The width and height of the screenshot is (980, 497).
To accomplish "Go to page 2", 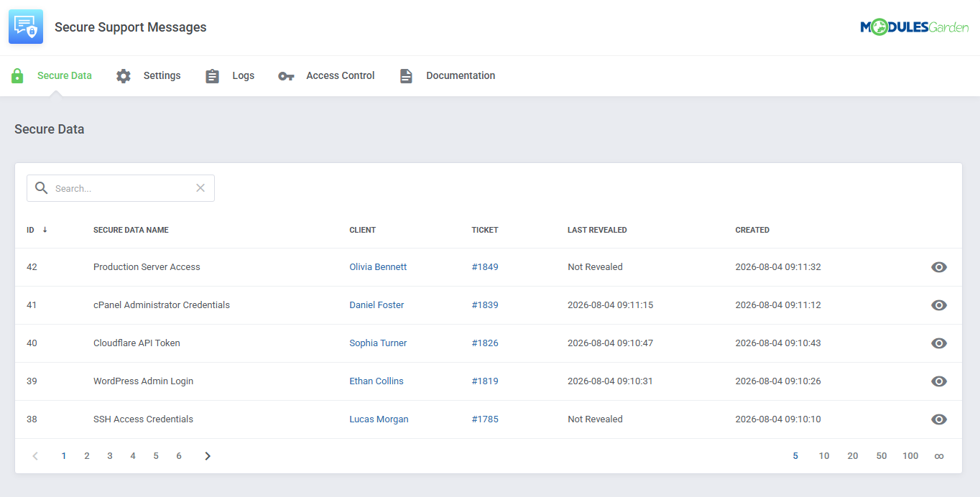I will coord(87,456).
